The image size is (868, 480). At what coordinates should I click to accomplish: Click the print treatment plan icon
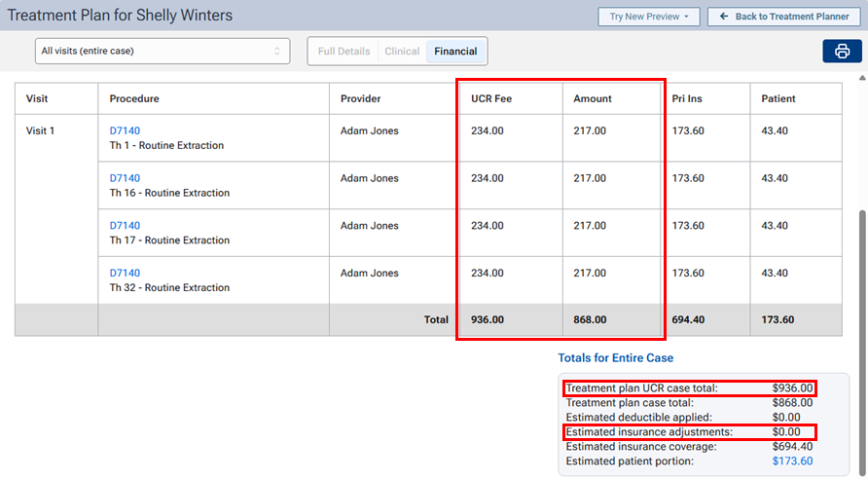pos(842,52)
